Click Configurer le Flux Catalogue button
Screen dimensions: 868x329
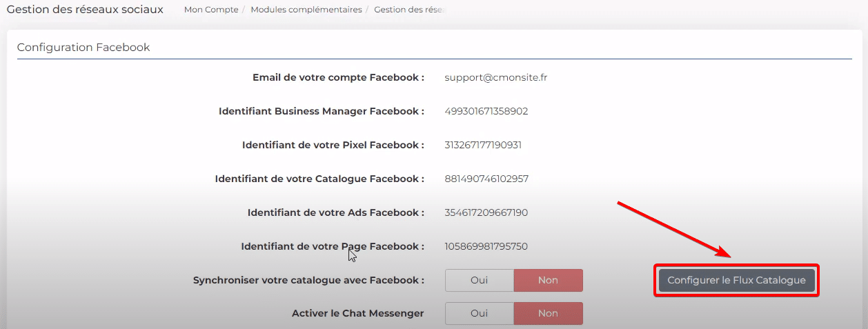click(736, 280)
